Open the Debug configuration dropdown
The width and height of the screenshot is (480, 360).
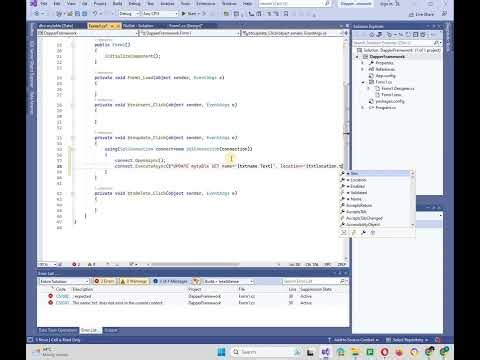point(129,14)
